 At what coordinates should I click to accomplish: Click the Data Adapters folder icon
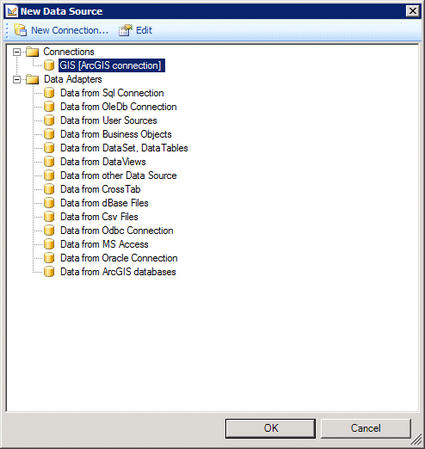[x=32, y=79]
